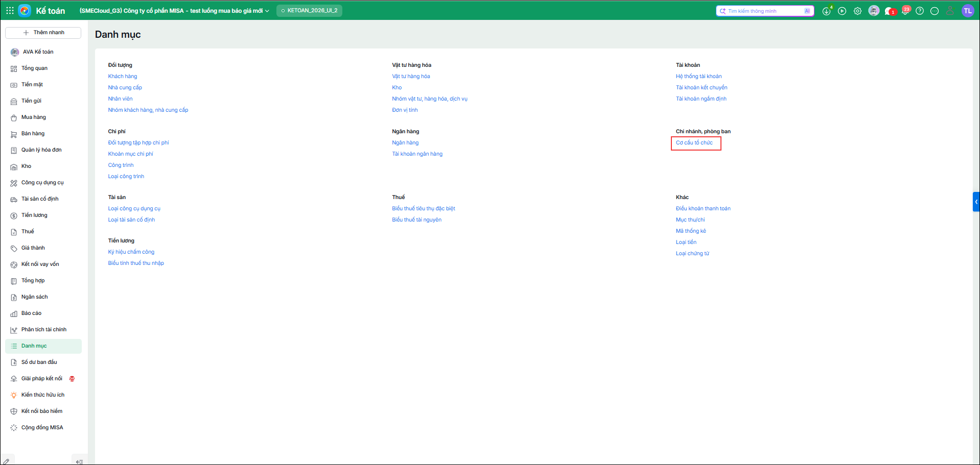The height and width of the screenshot is (465, 980).
Task: Open the more options ellipsis icon
Action: click(935, 11)
